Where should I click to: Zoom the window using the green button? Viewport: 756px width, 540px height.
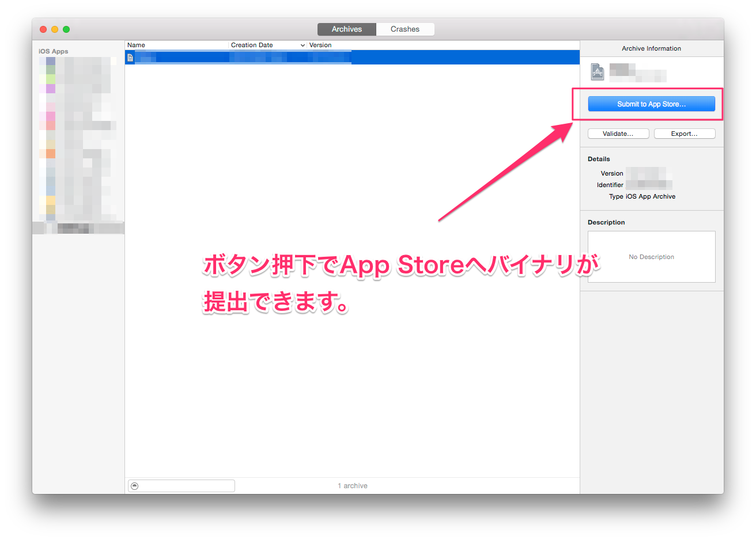tap(66, 29)
